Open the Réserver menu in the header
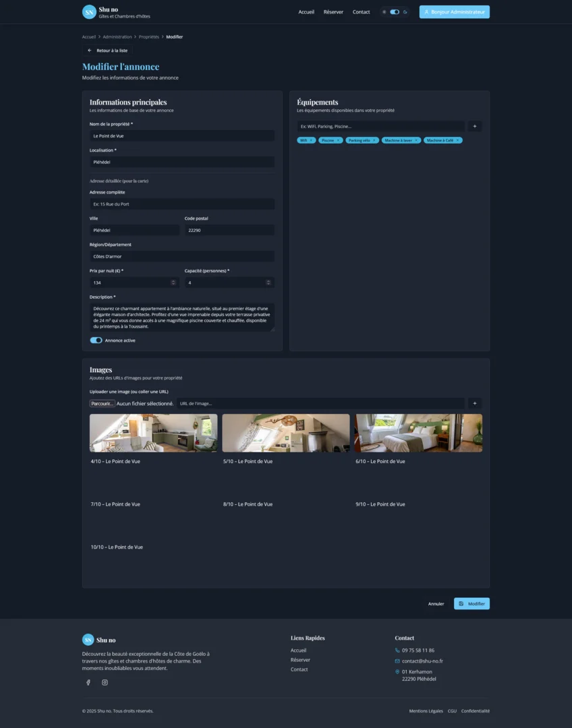The height and width of the screenshot is (728, 572). pyautogui.click(x=333, y=12)
